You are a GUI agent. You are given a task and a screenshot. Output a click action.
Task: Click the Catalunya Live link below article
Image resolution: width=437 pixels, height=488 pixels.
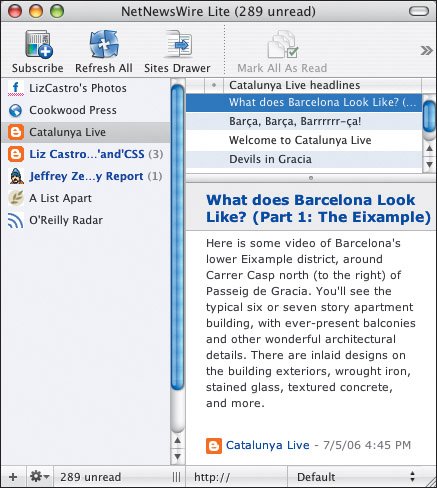(268, 445)
